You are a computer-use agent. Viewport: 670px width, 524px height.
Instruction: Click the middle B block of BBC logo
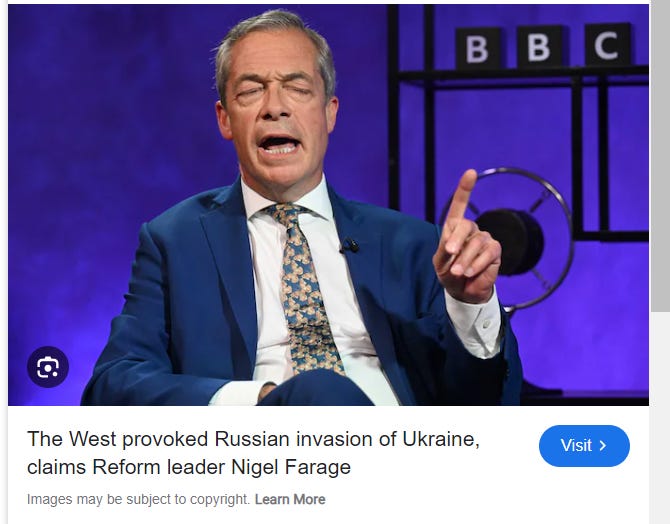click(539, 46)
